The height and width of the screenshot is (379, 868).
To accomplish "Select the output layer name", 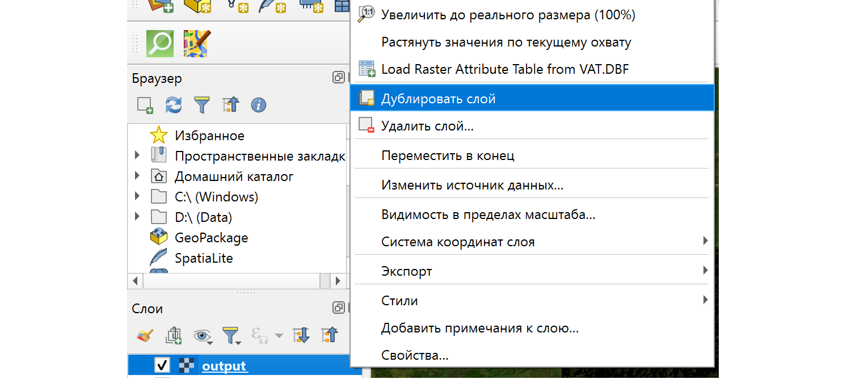I will pyautogui.click(x=224, y=366).
